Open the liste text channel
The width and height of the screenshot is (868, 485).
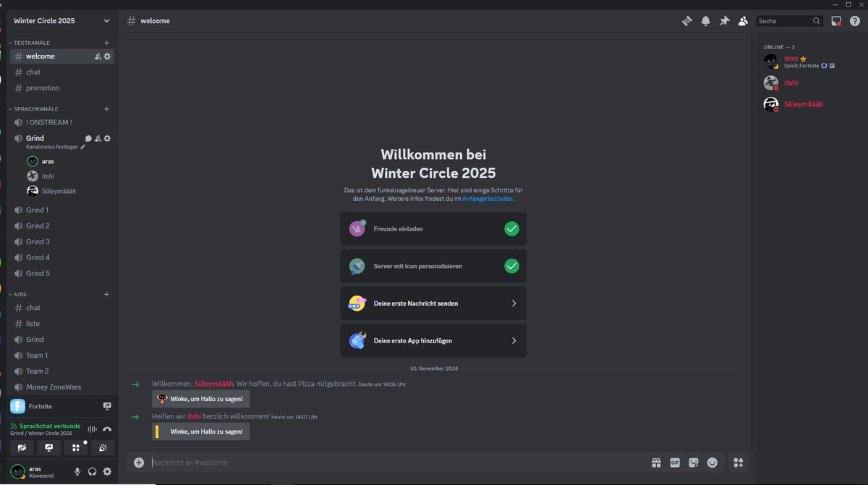point(62,324)
